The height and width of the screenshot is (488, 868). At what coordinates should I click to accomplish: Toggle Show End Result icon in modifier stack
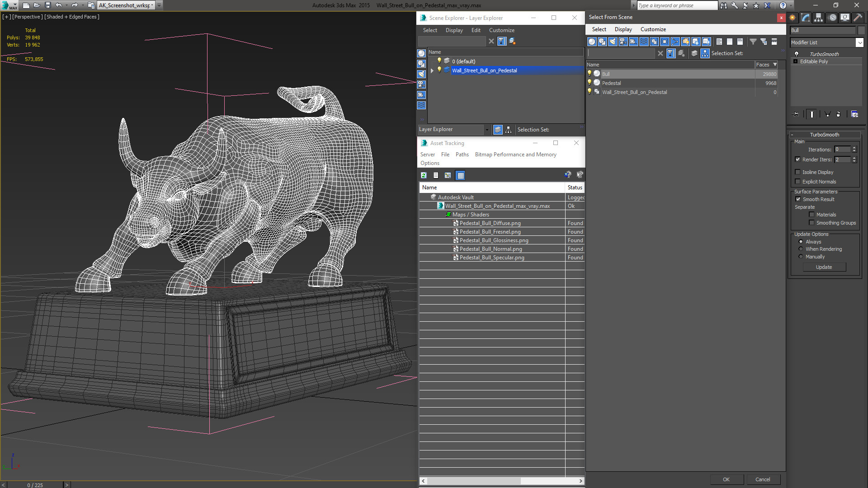(x=812, y=114)
